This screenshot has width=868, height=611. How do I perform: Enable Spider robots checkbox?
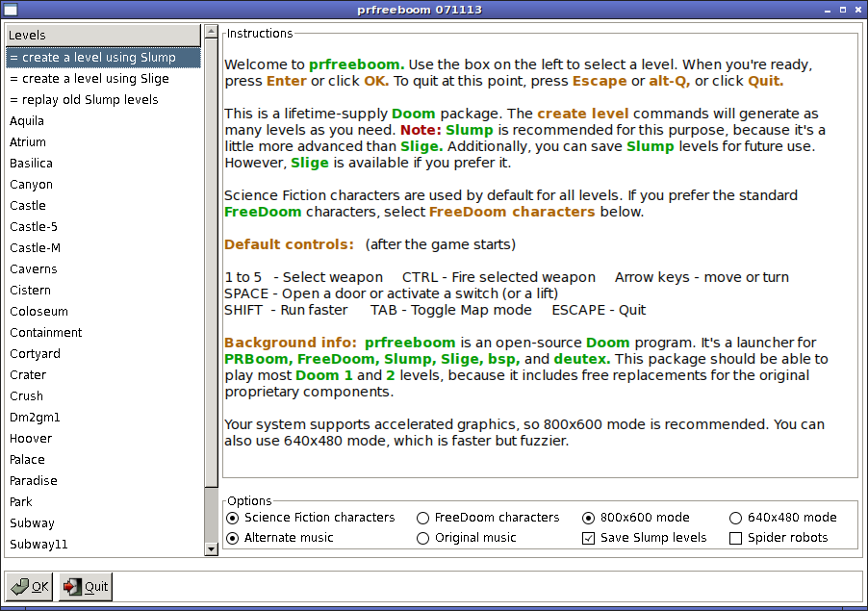tap(779, 538)
